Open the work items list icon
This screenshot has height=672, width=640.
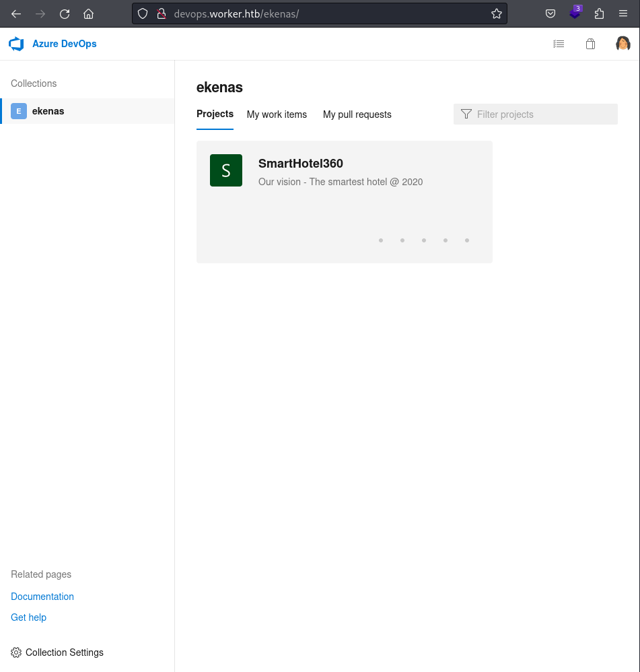pos(559,44)
